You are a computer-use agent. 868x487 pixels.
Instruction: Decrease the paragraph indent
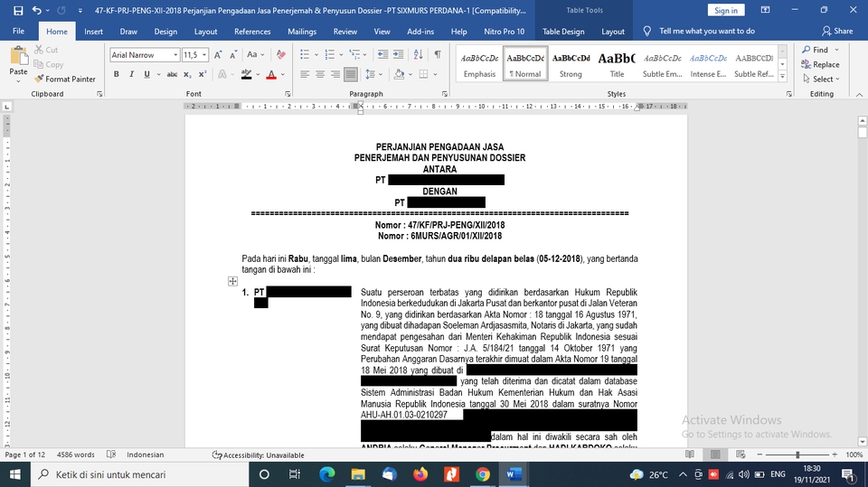coord(382,54)
